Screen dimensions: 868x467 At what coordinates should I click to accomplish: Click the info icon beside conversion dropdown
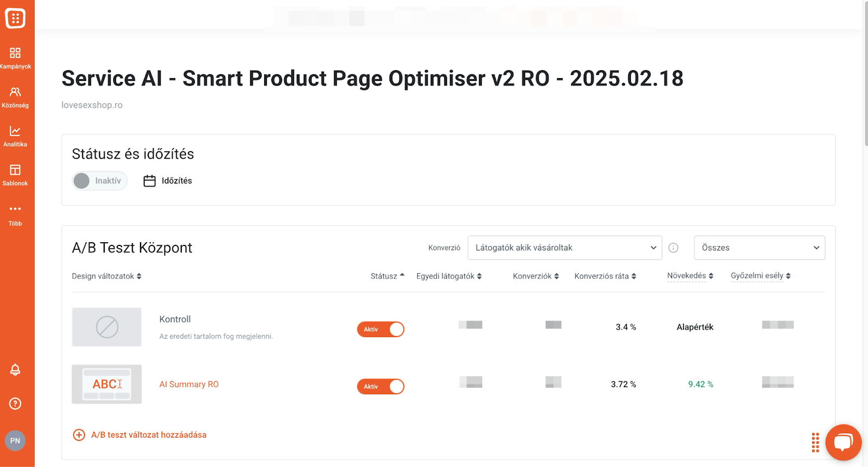point(673,248)
